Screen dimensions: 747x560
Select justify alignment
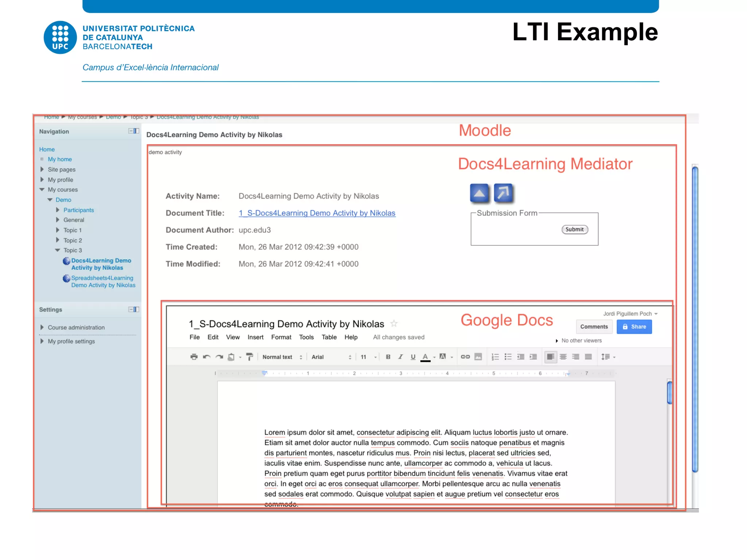click(x=588, y=357)
